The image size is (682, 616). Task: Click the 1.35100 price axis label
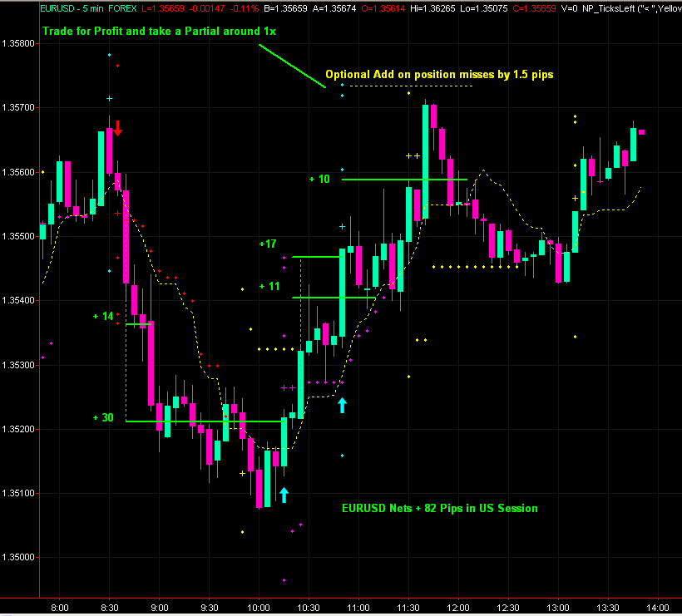point(18,493)
